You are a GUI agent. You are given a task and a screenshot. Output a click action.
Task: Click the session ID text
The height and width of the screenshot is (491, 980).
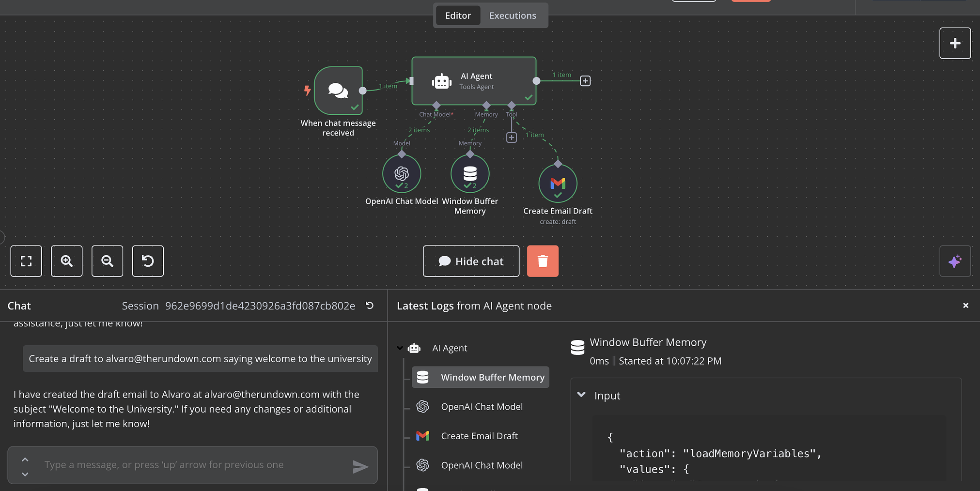click(x=260, y=306)
